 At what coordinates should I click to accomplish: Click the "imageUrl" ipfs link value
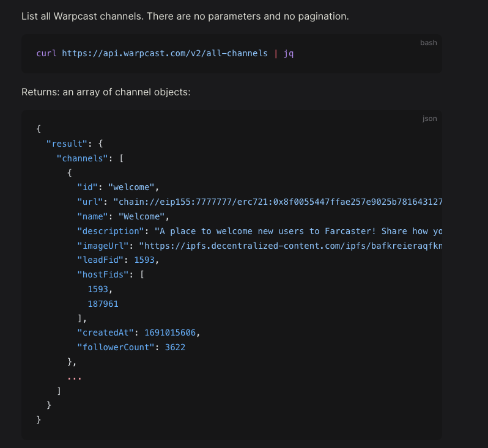[x=290, y=246]
